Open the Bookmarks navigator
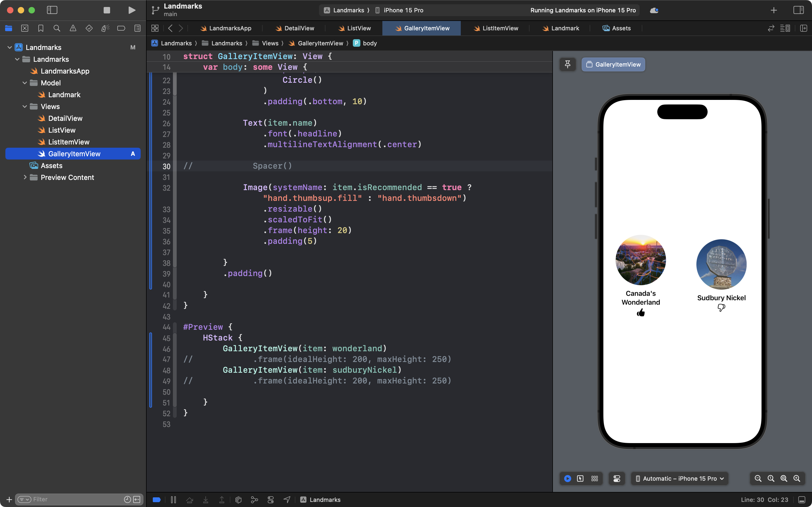The height and width of the screenshot is (507, 812). tap(41, 28)
